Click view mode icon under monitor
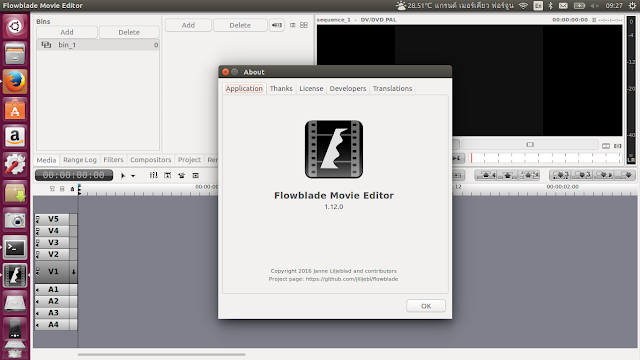The width and height of the screenshot is (640, 360). [606, 146]
